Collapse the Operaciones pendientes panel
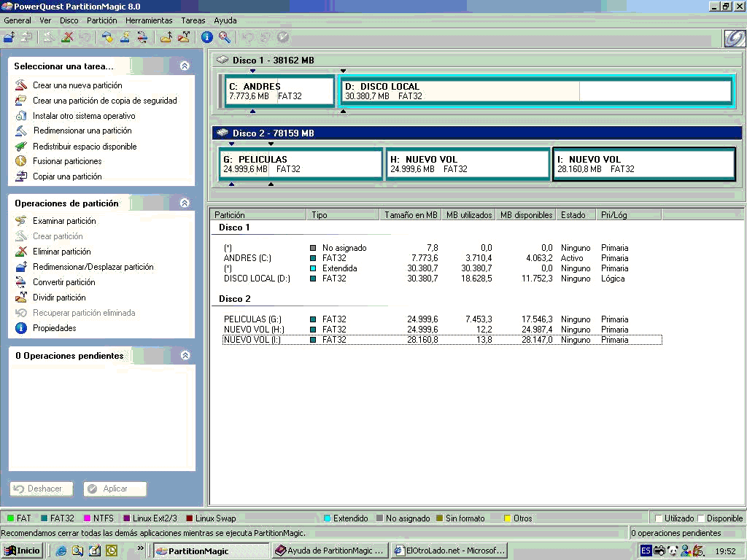 click(x=185, y=355)
